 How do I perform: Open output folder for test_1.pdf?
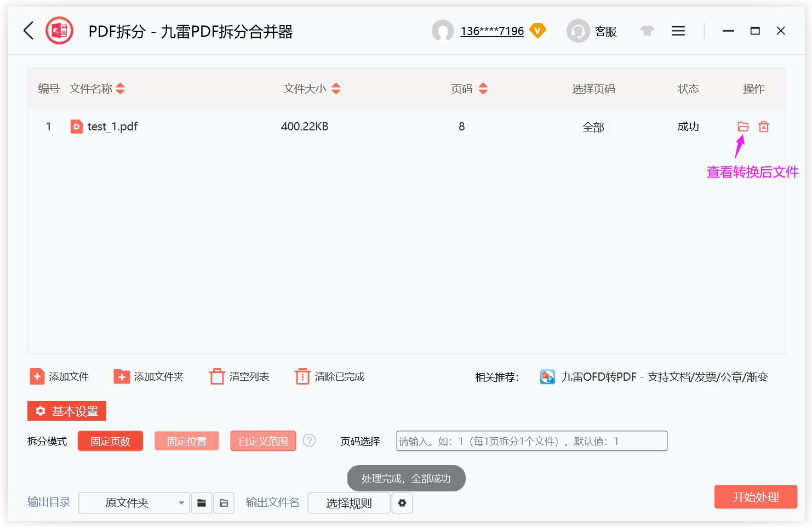point(743,127)
